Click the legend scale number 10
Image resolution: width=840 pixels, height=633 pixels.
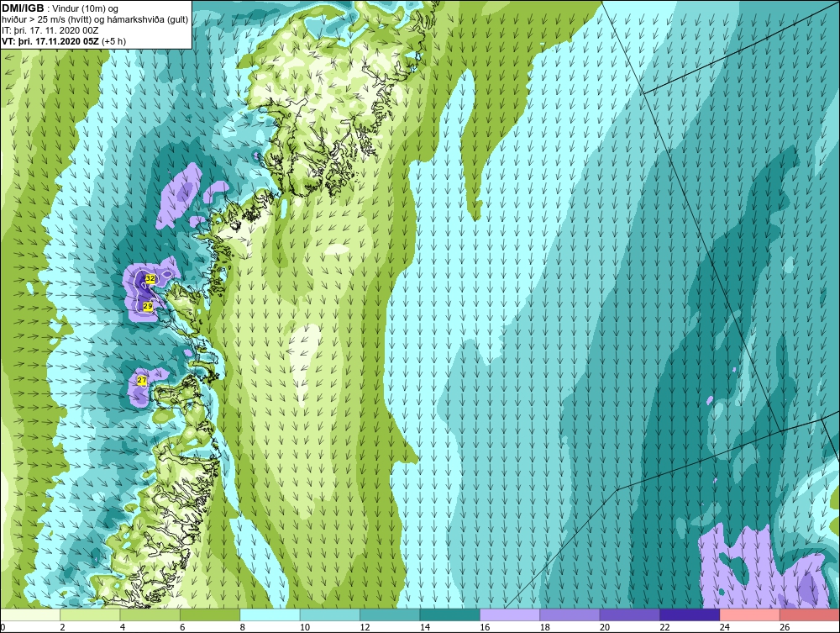click(305, 627)
